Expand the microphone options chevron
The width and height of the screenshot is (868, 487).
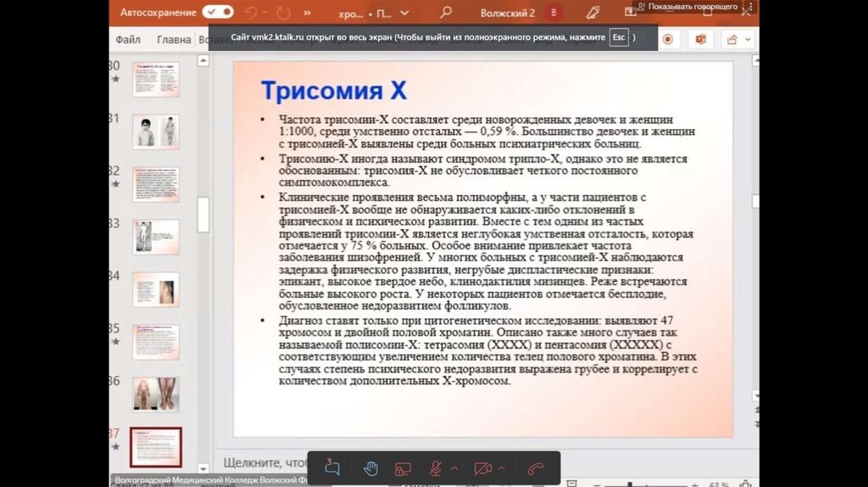pos(454,468)
